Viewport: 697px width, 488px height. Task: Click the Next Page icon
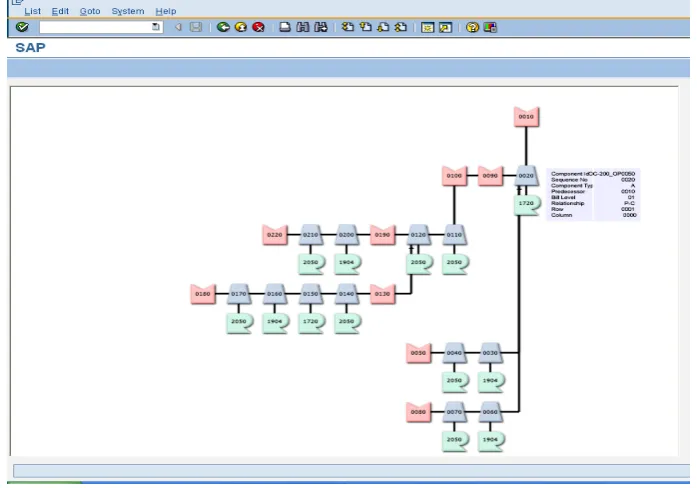tap(383, 27)
